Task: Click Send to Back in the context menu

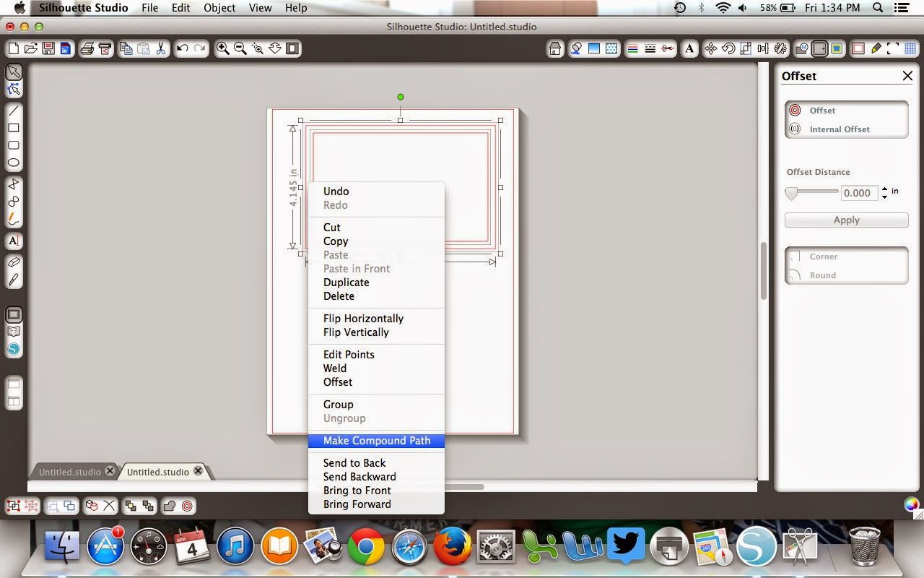Action: (x=354, y=462)
